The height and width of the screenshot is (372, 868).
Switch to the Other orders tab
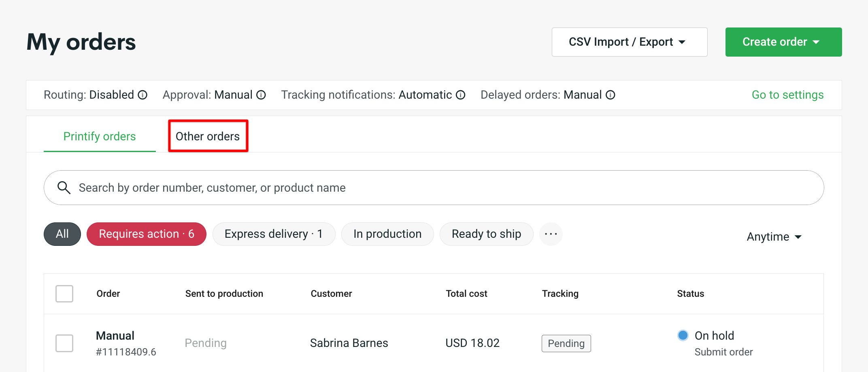[207, 136]
